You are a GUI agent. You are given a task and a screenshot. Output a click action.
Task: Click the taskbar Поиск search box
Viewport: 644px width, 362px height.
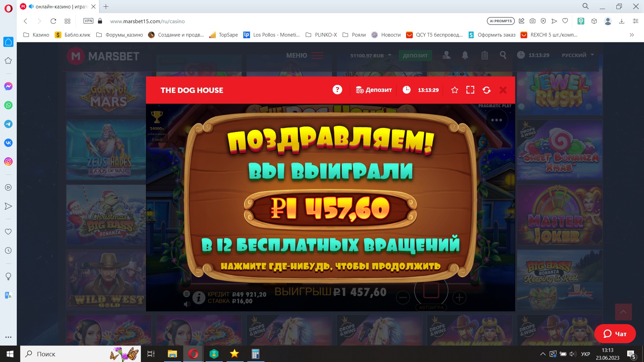pos(81,354)
